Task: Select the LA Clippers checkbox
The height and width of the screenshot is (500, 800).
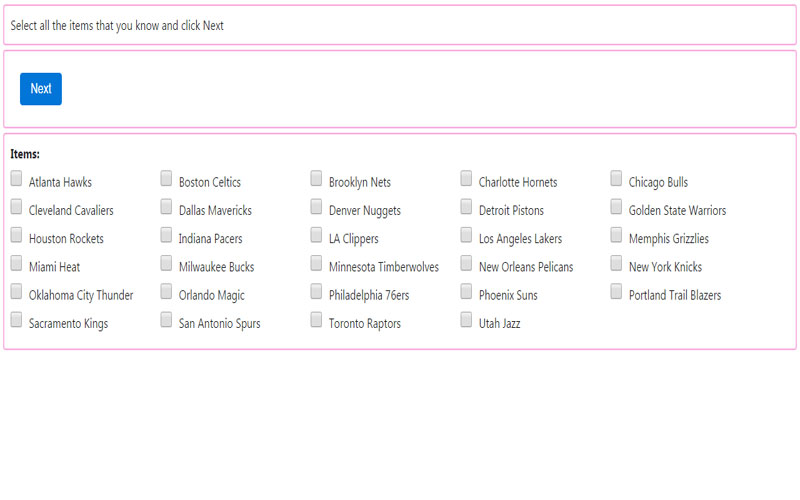Action: pos(316,235)
